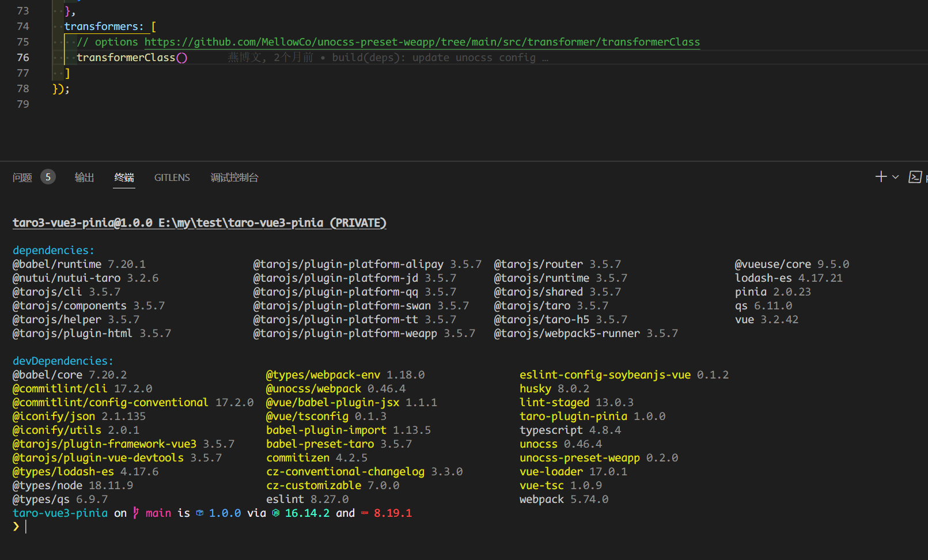Click the Git branch icon before main in prompt
The width and height of the screenshot is (928, 560).
click(x=135, y=513)
